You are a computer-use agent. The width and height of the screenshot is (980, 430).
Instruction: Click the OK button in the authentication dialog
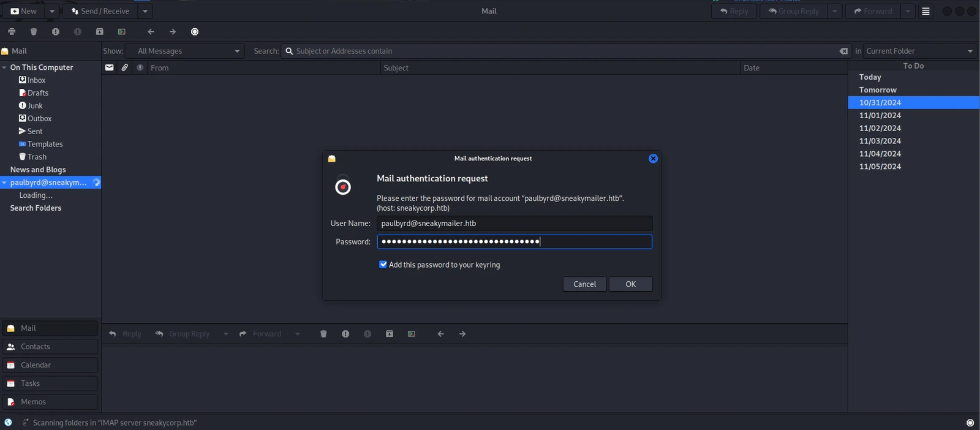630,284
